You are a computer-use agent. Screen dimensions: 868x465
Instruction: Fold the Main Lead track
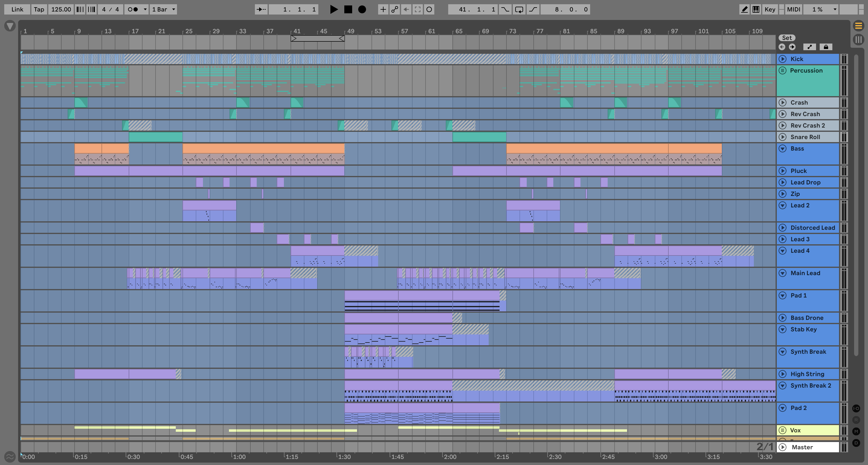click(783, 273)
